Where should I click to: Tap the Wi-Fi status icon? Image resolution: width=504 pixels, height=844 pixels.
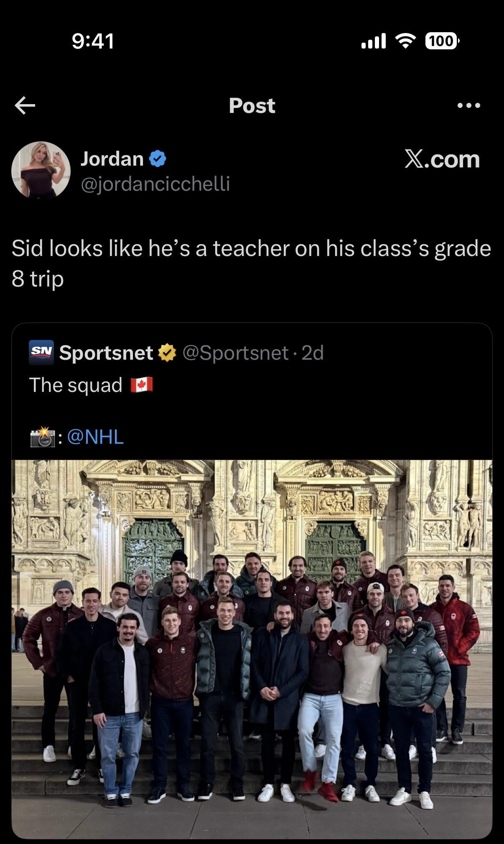click(x=405, y=41)
